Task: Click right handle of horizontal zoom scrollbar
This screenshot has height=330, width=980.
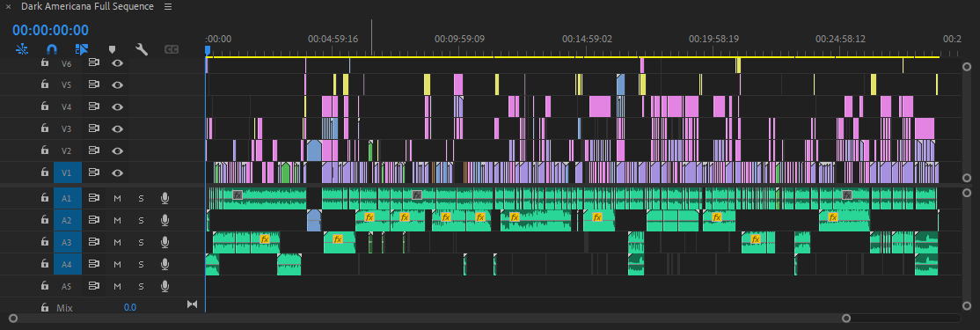Action: (846, 319)
